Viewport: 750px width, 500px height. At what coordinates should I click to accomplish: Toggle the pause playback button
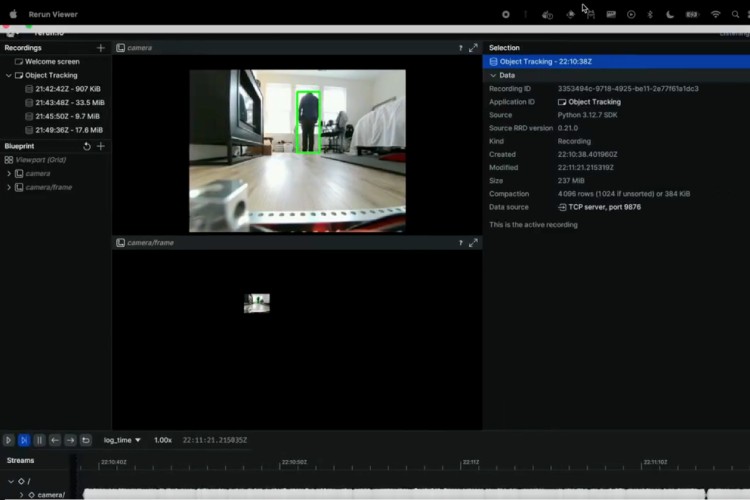click(x=40, y=440)
